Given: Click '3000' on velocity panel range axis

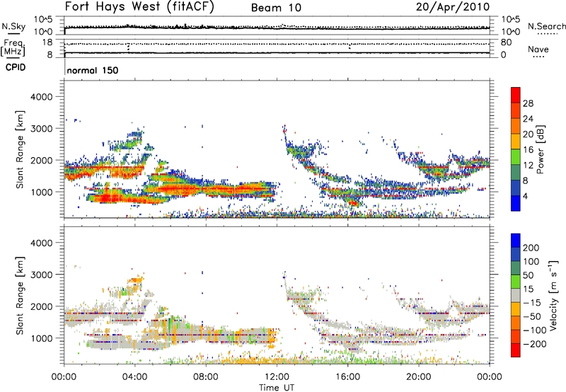Looking at the screenshot, I should click(x=41, y=275).
